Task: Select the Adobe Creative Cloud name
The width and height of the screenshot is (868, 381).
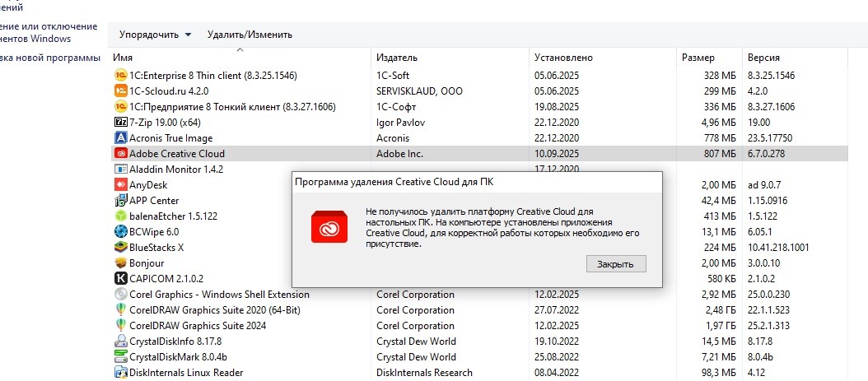Action: point(177,153)
